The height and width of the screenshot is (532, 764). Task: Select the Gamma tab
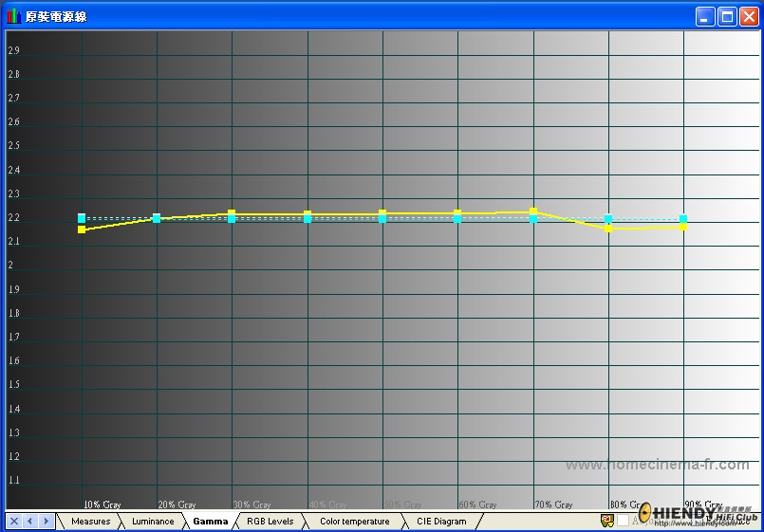click(x=211, y=522)
